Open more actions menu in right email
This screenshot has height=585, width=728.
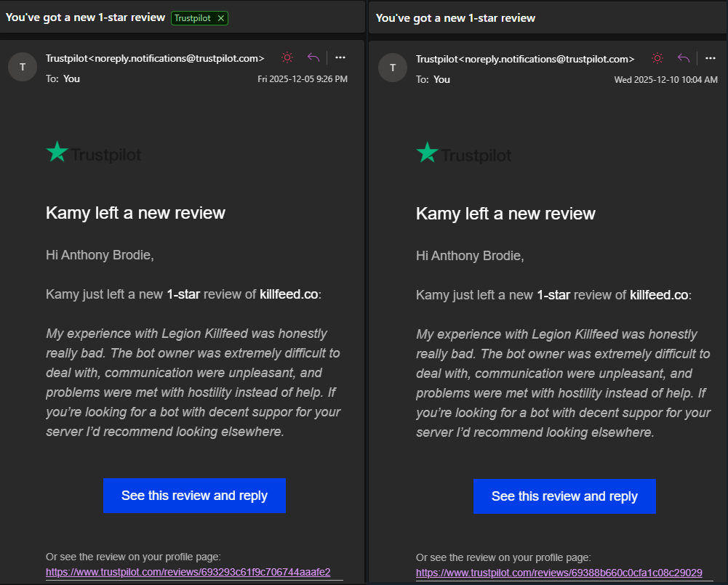click(711, 58)
